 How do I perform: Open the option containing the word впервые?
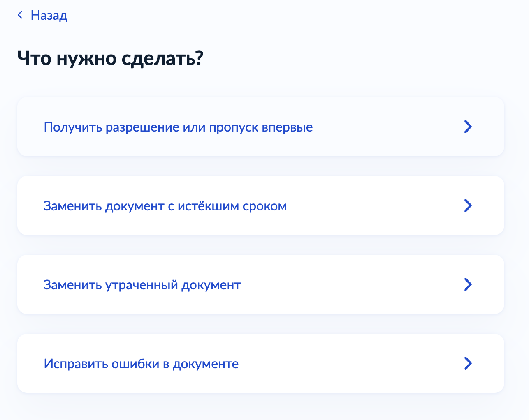pyautogui.click(x=260, y=127)
